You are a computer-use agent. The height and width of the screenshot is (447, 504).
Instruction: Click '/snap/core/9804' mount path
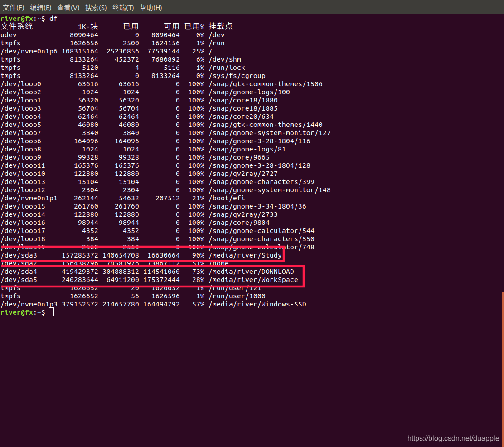pos(239,223)
